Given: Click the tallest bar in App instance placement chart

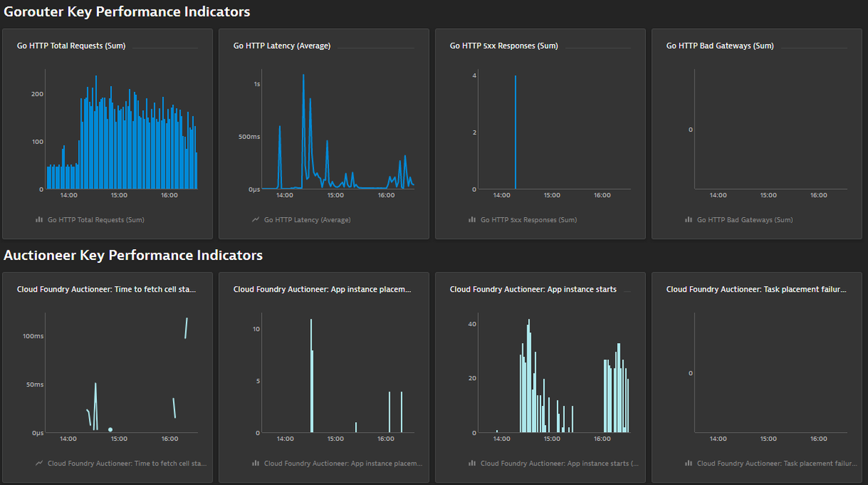Looking at the screenshot, I should pyautogui.click(x=311, y=376).
